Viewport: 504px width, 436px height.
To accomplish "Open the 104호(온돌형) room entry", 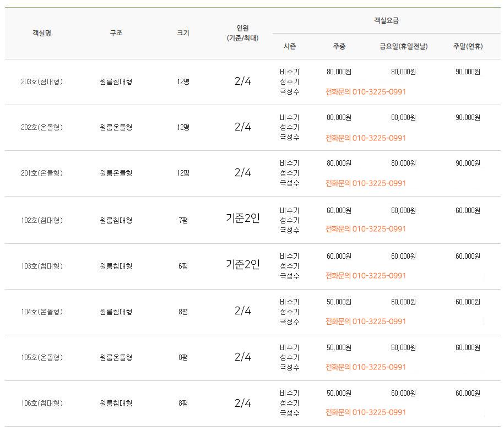I will (x=42, y=312).
